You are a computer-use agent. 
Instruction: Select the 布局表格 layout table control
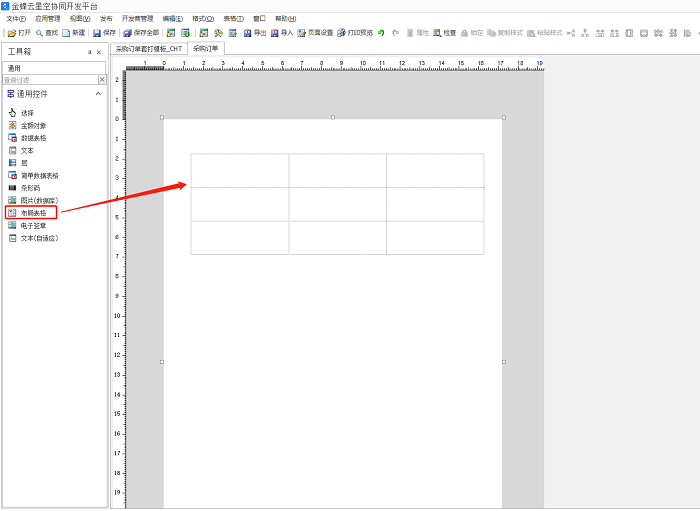(34, 213)
